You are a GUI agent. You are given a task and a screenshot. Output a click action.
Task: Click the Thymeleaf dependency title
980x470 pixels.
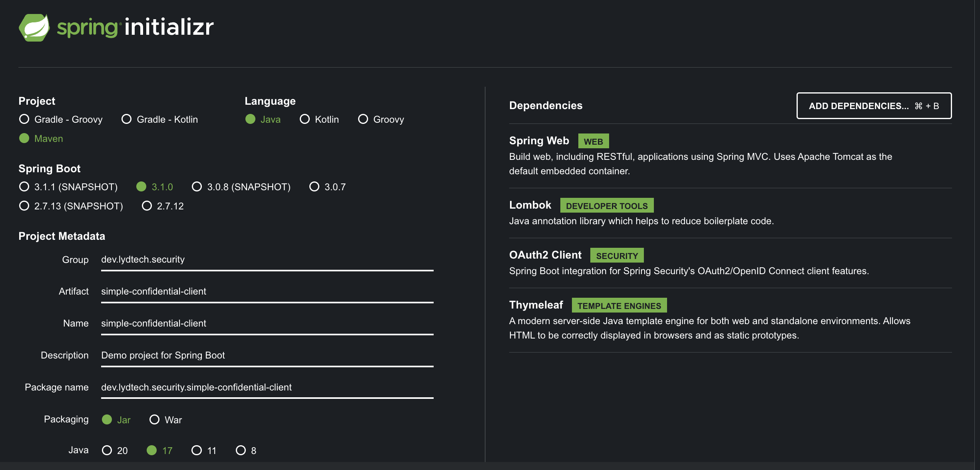[536, 305]
